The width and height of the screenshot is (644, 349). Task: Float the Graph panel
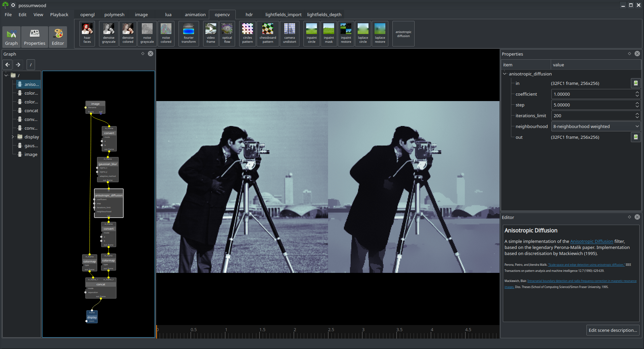143,54
